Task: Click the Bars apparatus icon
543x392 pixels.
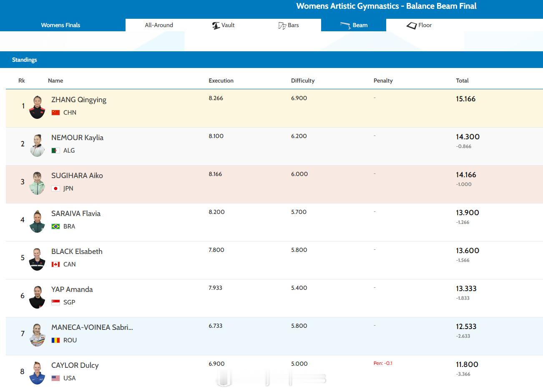Action: point(282,25)
